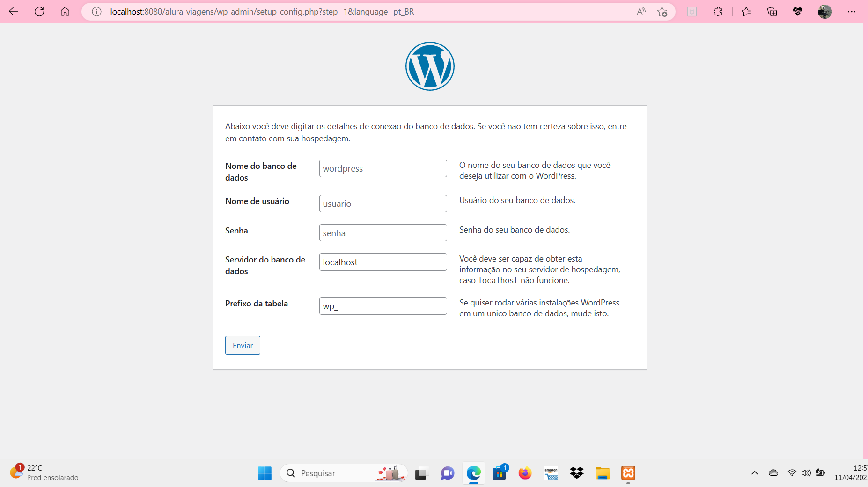Open the browser extensions puzzle icon
Viewport: 868px width, 487px height.
coord(718,12)
